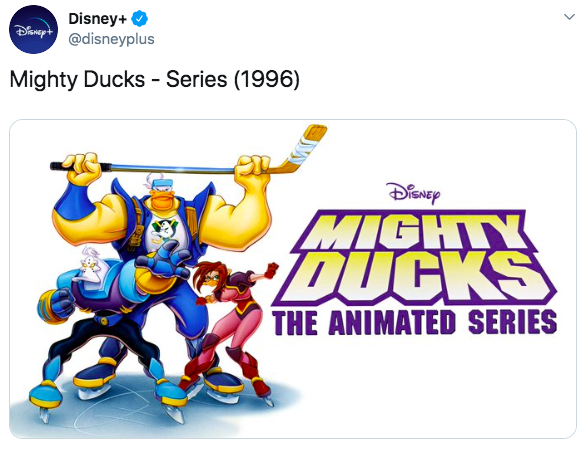Open the Disney+ display name link
587x455 pixels.
point(97,19)
